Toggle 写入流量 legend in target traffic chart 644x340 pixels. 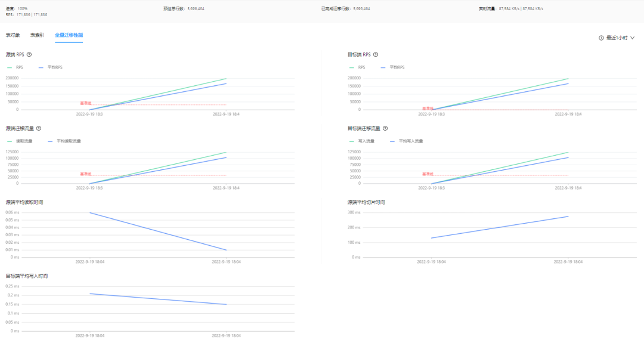pyautogui.click(x=362, y=141)
